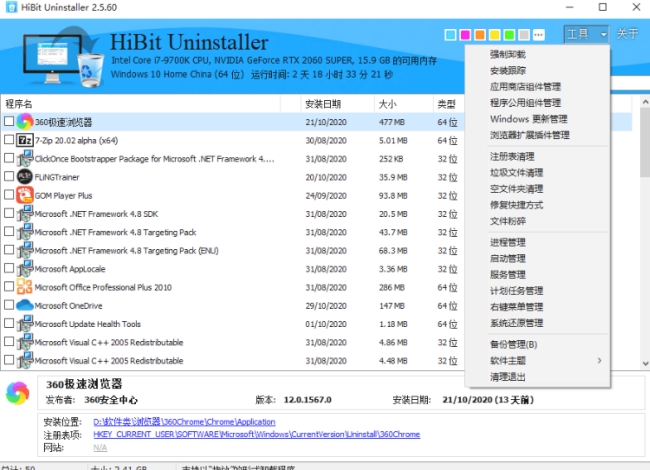Expand the 软件主题 submenu
Image resolution: width=650 pixels, height=470 pixels.
[x=537, y=360]
